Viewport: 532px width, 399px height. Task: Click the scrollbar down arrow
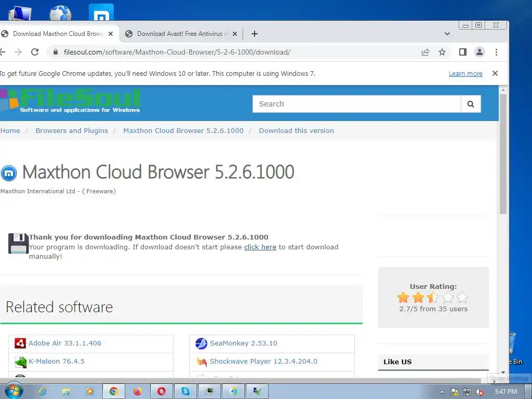coord(503,372)
